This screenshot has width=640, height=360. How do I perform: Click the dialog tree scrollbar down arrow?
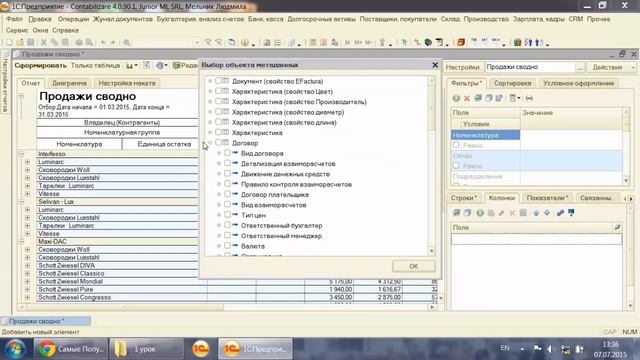point(432,251)
